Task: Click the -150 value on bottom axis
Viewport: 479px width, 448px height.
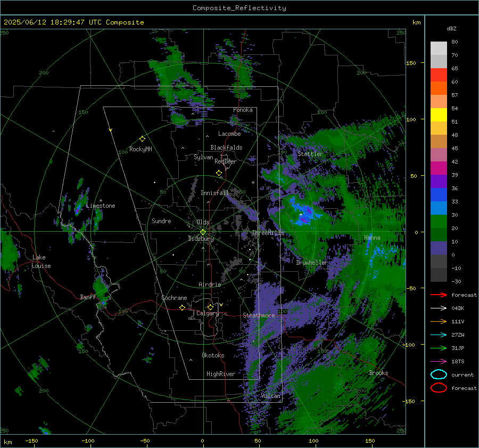Action: point(31,441)
